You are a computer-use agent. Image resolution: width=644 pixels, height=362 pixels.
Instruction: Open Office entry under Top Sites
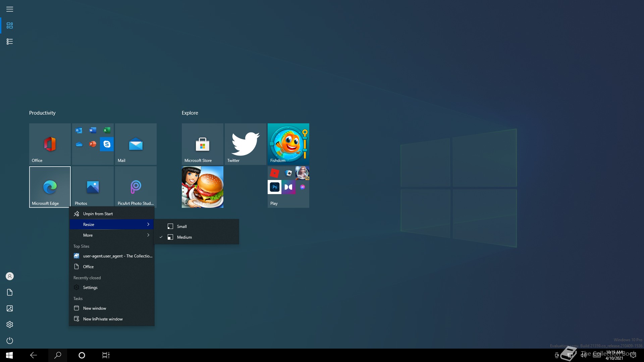tap(112, 267)
